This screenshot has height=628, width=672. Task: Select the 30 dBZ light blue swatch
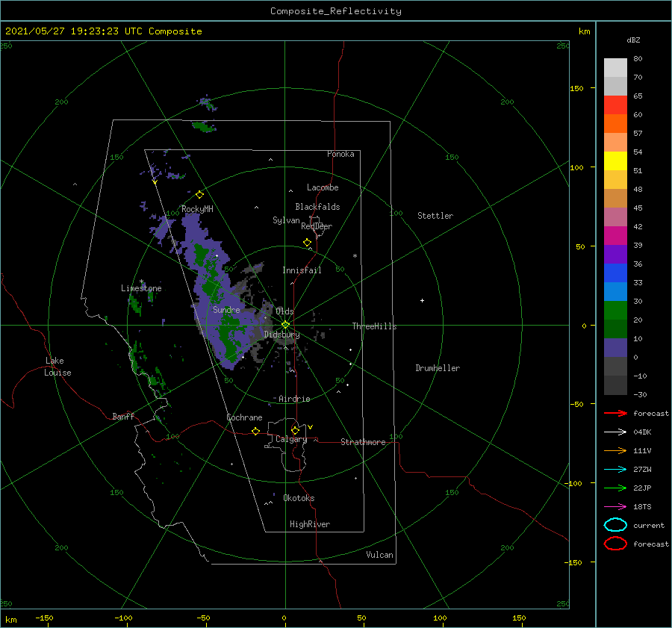(x=615, y=291)
